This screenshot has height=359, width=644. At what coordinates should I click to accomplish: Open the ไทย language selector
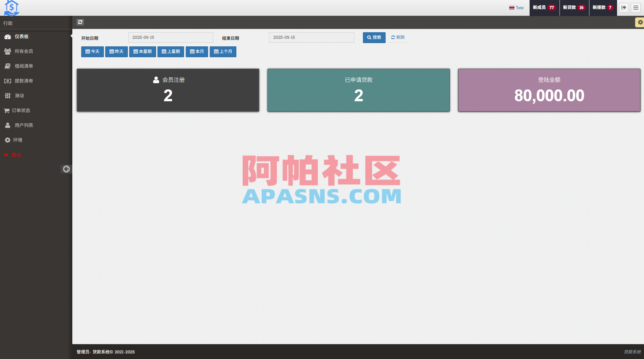[x=516, y=8]
